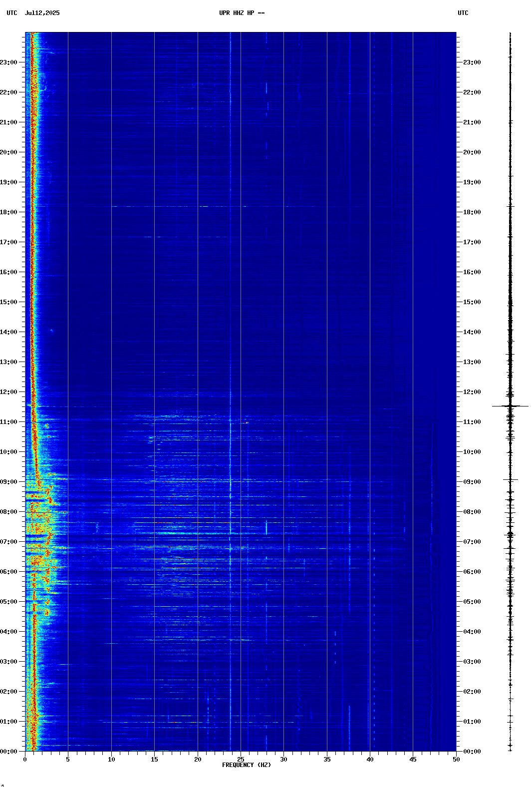Click '20:00' on the right time axis

(x=472, y=152)
